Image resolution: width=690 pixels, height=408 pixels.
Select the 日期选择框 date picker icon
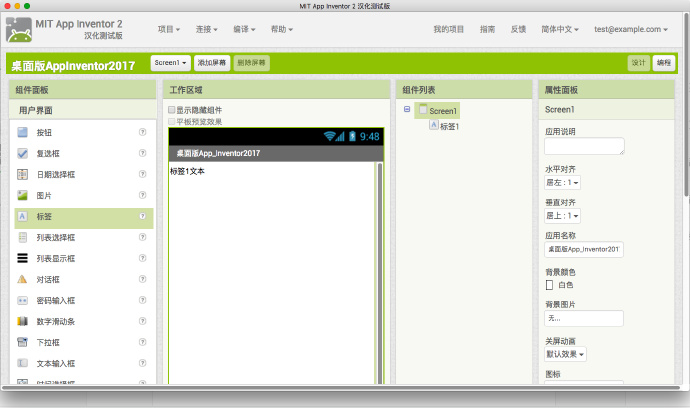22,174
